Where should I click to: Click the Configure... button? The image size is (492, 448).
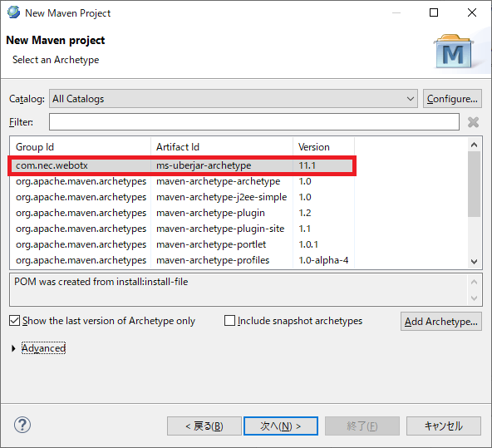[452, 99]
